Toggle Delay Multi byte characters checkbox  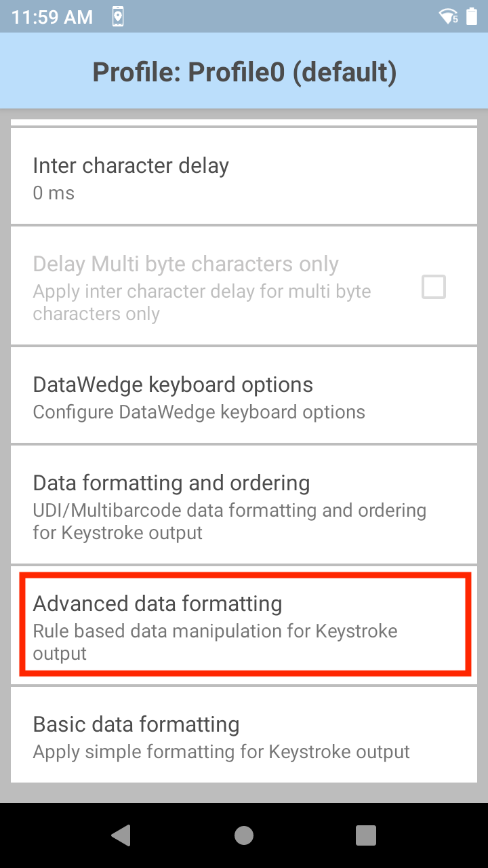(434, 287)
